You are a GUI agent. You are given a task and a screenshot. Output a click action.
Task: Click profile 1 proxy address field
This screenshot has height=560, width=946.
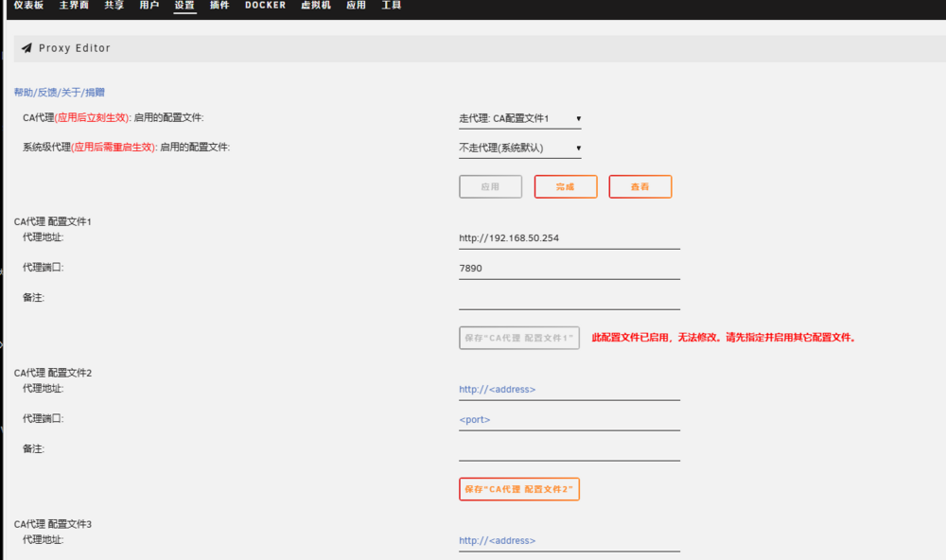569,238
